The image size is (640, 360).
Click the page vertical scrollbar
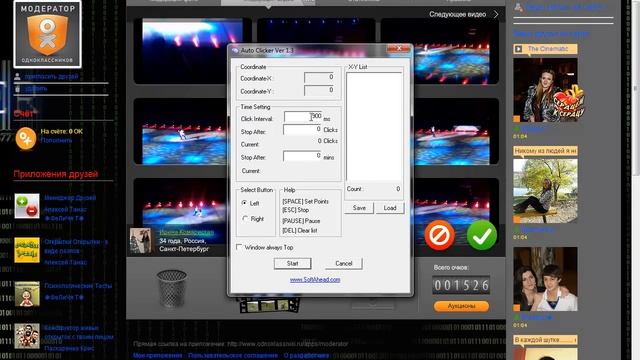[x=636, y=88]
